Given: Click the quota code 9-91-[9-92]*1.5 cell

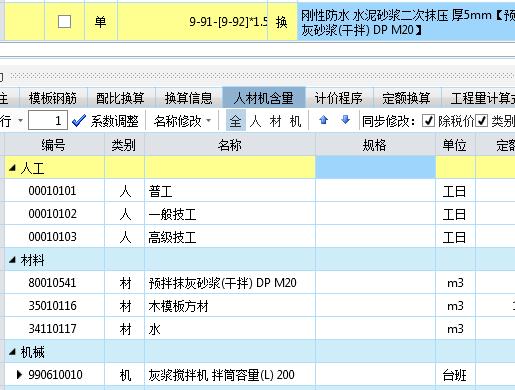Looking at the screenshot, I should [x=193, y=22].
